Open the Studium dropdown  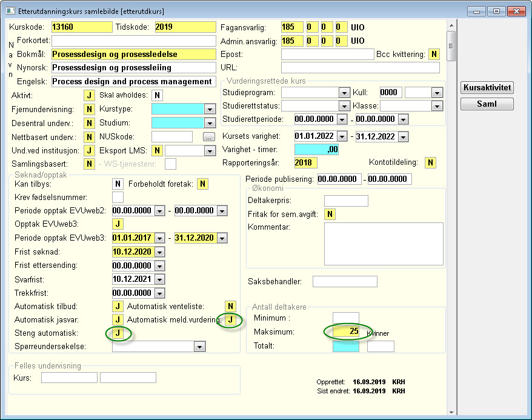(210, 123)
